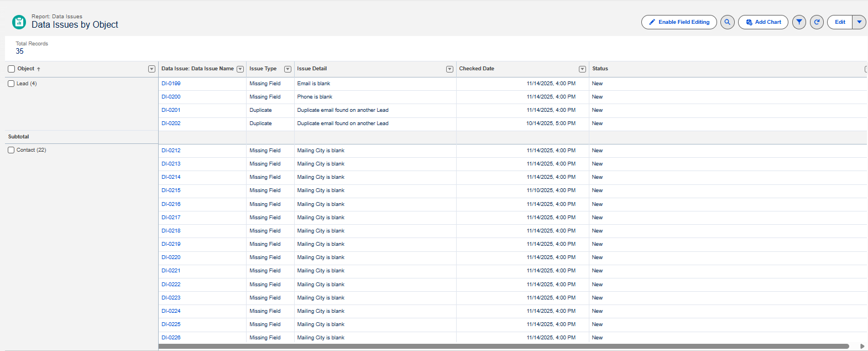Open the Issue Type column dropdown
Viewport: 868px width, 351px height.
tap(287, 69)
